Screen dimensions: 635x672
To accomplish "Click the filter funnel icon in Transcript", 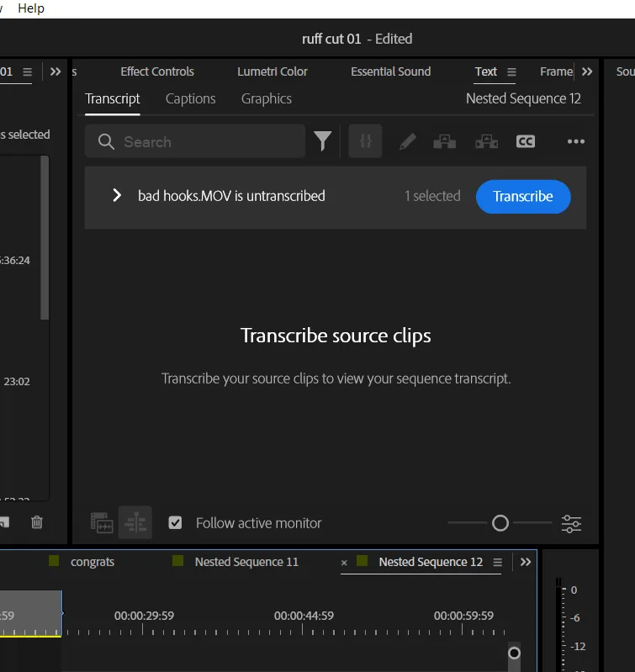I will click(x=322, y=141).
